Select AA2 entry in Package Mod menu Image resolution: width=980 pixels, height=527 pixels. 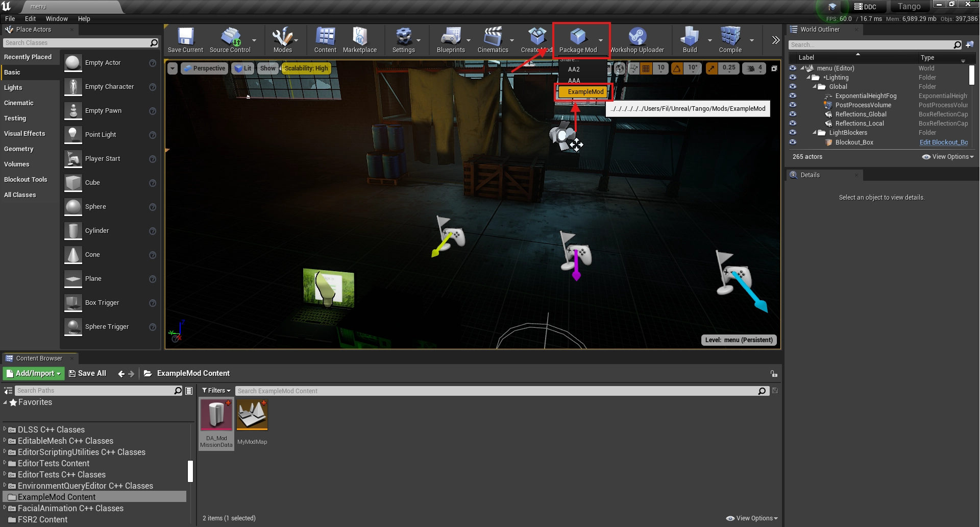click(x=574, y=69)
